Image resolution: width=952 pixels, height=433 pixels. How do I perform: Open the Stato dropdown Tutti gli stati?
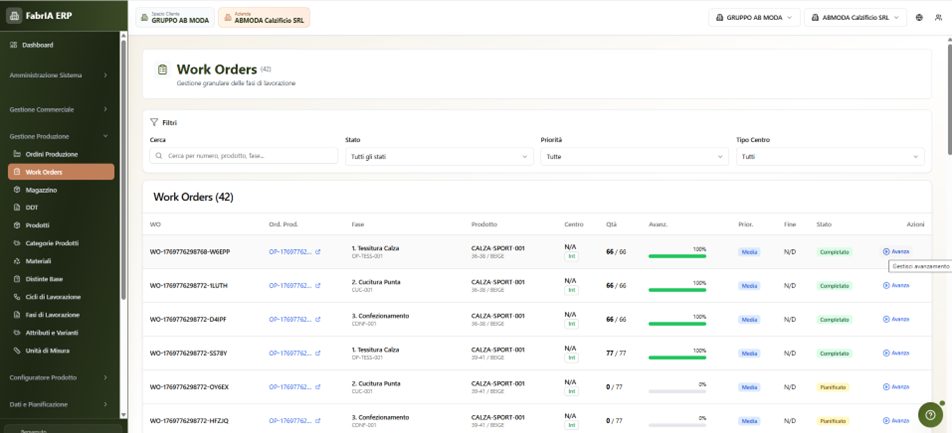[x=439, y=157]
